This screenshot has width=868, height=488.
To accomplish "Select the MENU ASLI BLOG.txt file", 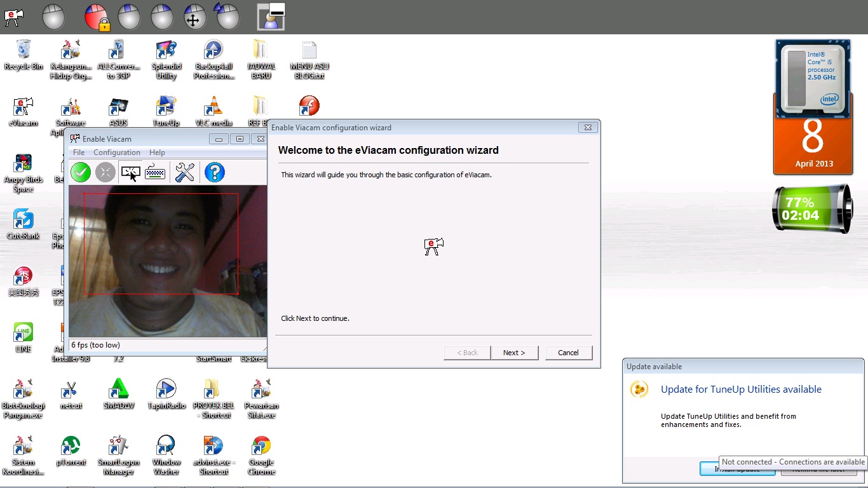I will (x=309, y=60).
